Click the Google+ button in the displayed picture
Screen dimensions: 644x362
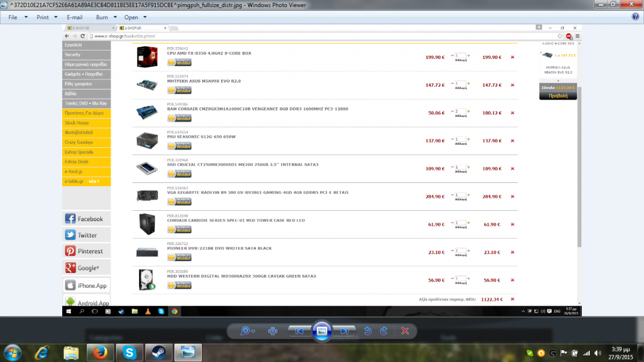pos(86,268)
